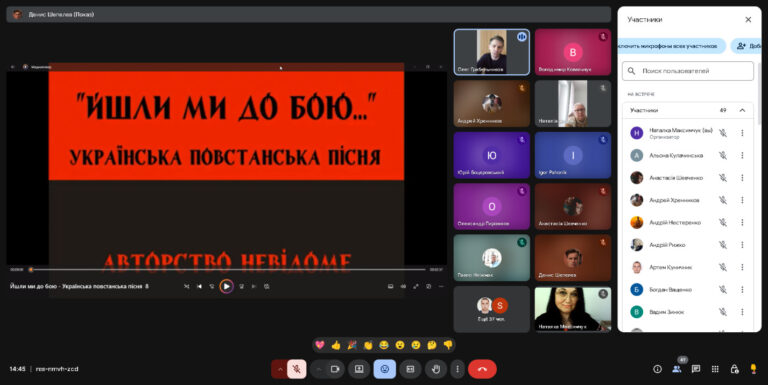Send the thinking face reaction
This screenshot has height=385, width=768.
tap(432, 345)
